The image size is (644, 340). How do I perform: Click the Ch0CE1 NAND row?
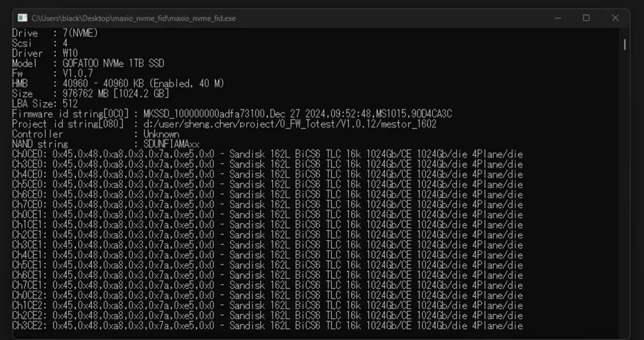pos(267,215)
